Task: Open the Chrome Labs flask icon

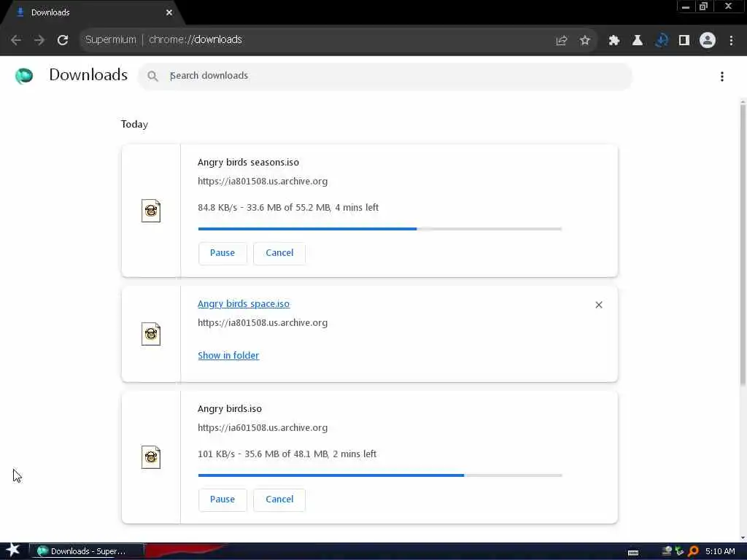Action: click(x=637, y=41)
